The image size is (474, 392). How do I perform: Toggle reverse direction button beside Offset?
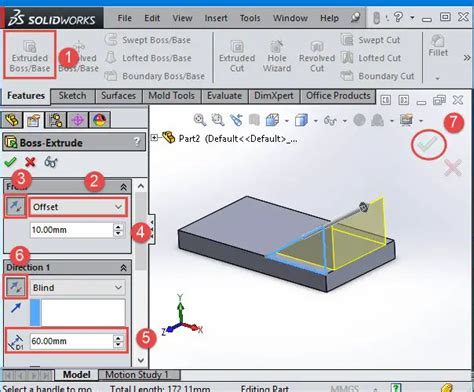coord(15,207)
